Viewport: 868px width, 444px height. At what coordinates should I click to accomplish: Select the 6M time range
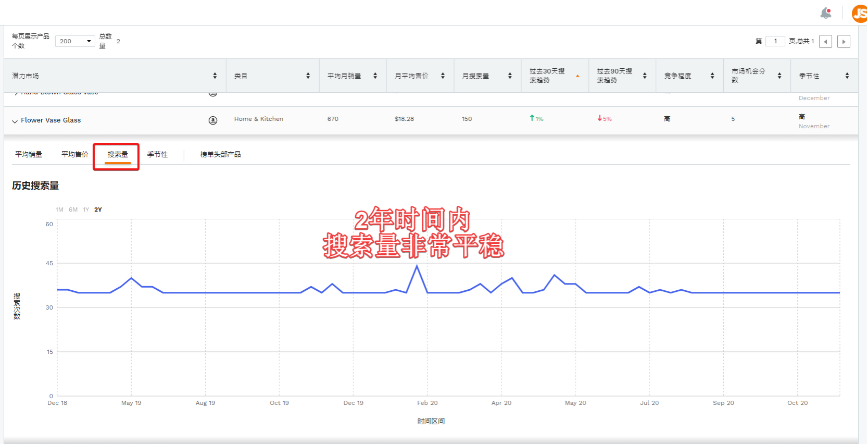click(73, 209)
